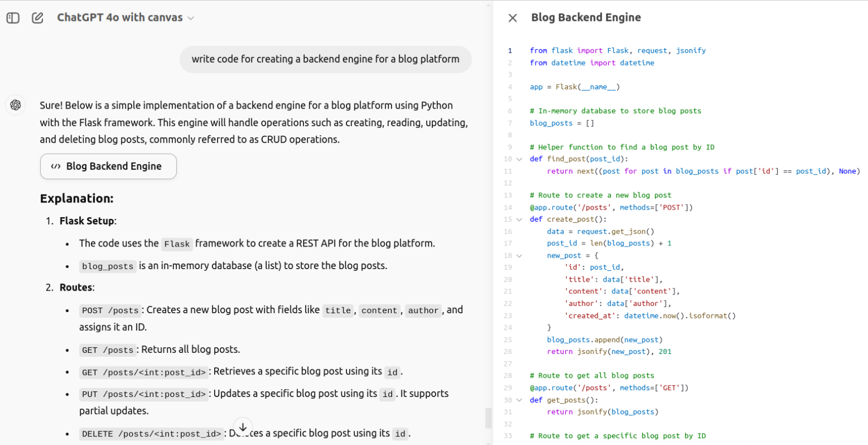The height and width of the screenshot is (445, 868).
Task: Close the Blog Backend Engine canvas
Action: [x=513, y=18]
